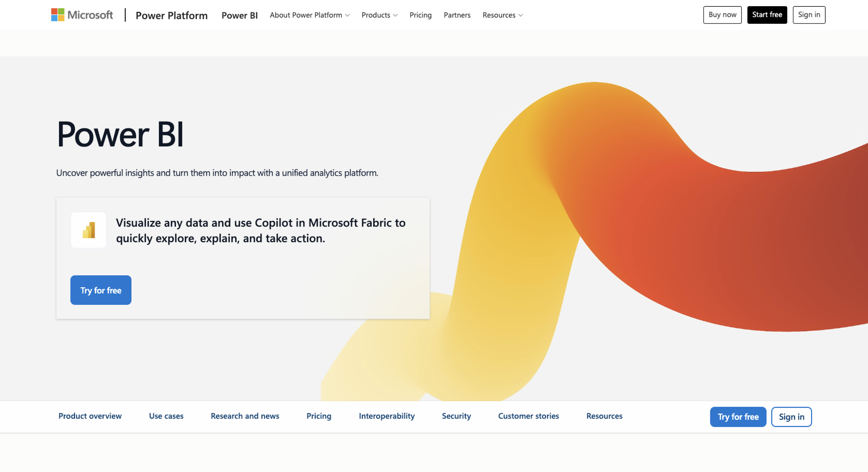Click the "Visualize any data and use Copilot" text
The image size is (868, 472).
click(x=260, y=231)
